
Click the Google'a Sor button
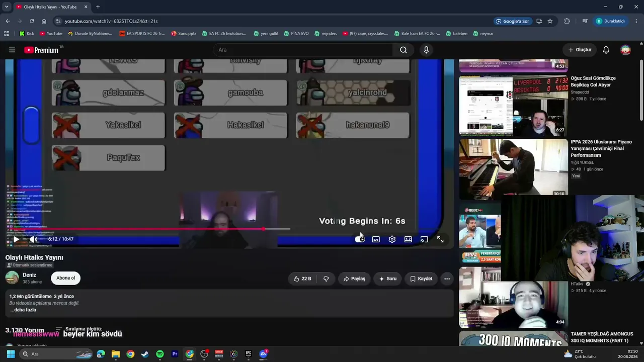tap(512, 21)
